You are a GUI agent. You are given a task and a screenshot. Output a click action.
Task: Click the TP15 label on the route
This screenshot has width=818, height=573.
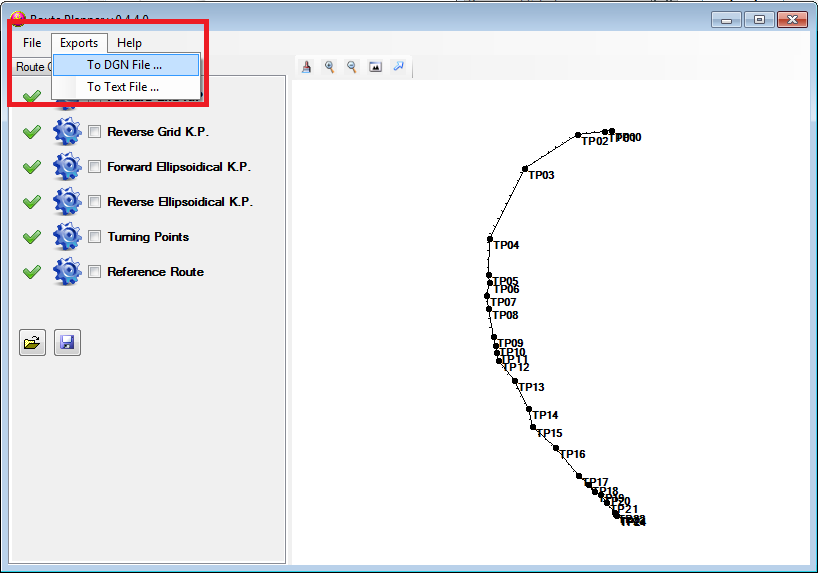(x=549, y=433)
